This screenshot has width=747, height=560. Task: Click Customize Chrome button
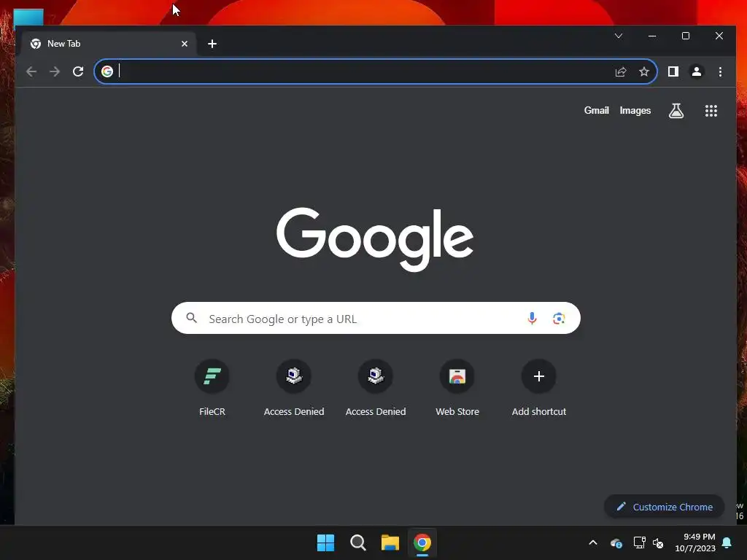click(664, 507)
